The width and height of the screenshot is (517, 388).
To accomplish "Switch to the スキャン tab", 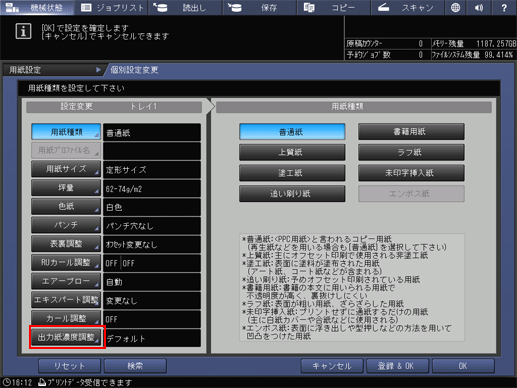I will [408, 7].
